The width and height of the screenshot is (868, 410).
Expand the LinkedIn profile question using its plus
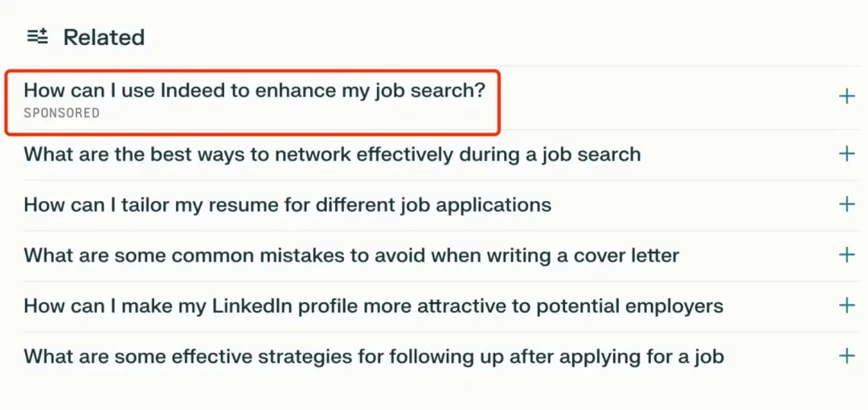tap(846, 305)
